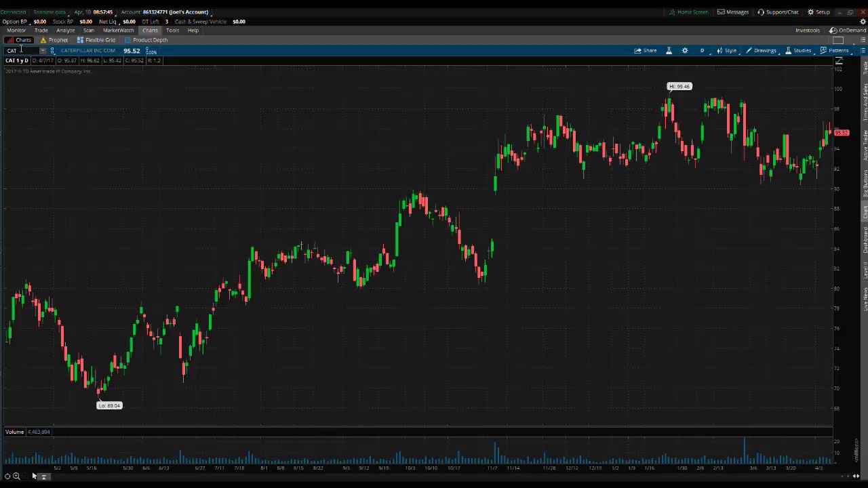The image size is (868, 488).
Task: Expand the symbol selector dropdown arrow
Action: point(43,51)
